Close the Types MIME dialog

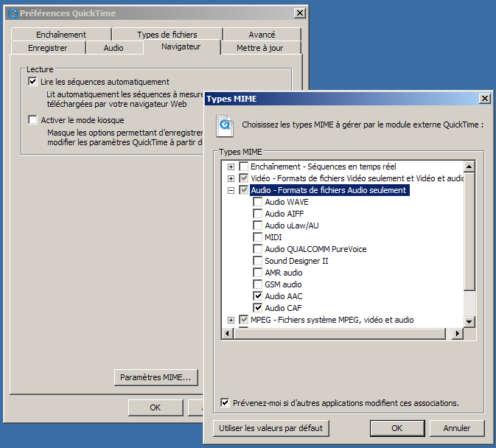tap(485, 99)
